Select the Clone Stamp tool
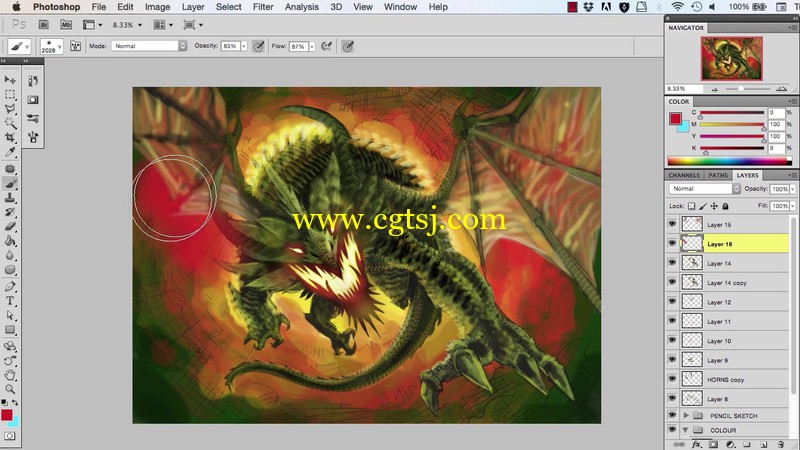The image size is (800, 450). pyautogui.click(x=10, y=197)
